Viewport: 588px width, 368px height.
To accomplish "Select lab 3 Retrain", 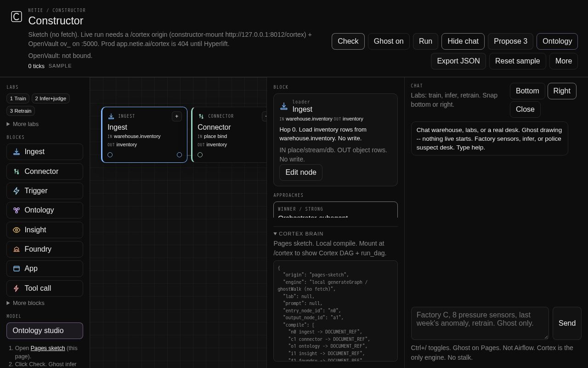I will (x=21, y=111).
